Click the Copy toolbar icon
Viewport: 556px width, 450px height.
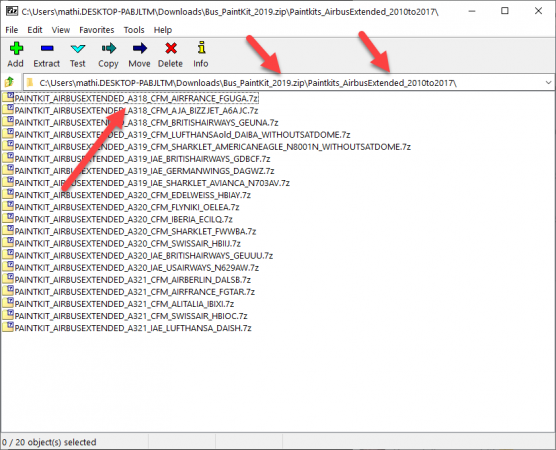point(109,48)
